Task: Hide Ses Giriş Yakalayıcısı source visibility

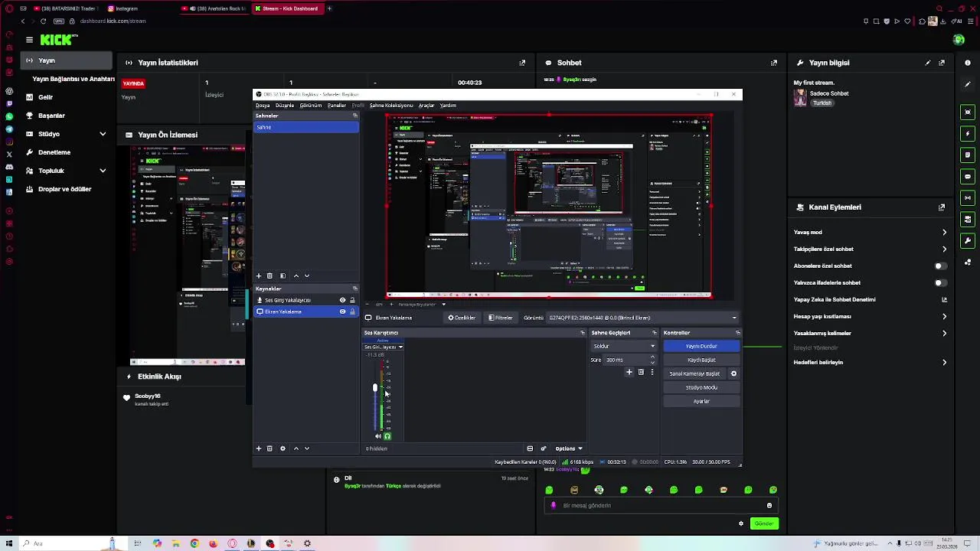Action: [x=342, y=300]
